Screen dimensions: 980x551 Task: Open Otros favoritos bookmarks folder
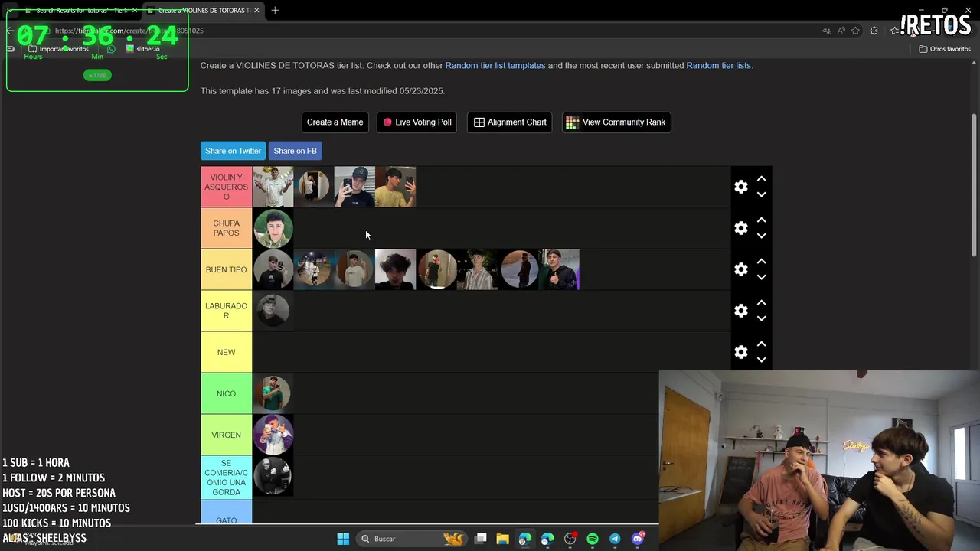click(945, 49)
